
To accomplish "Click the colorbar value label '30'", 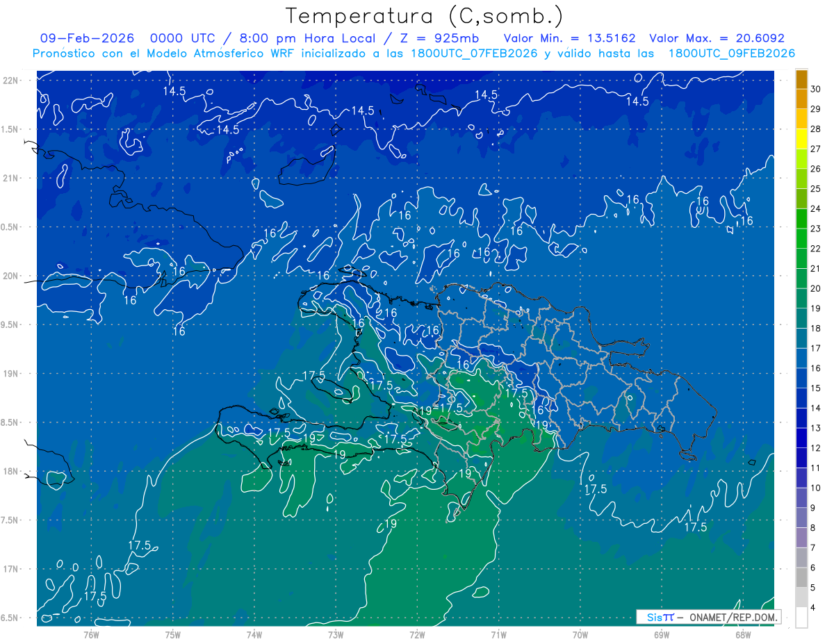I will coord(816,88).
